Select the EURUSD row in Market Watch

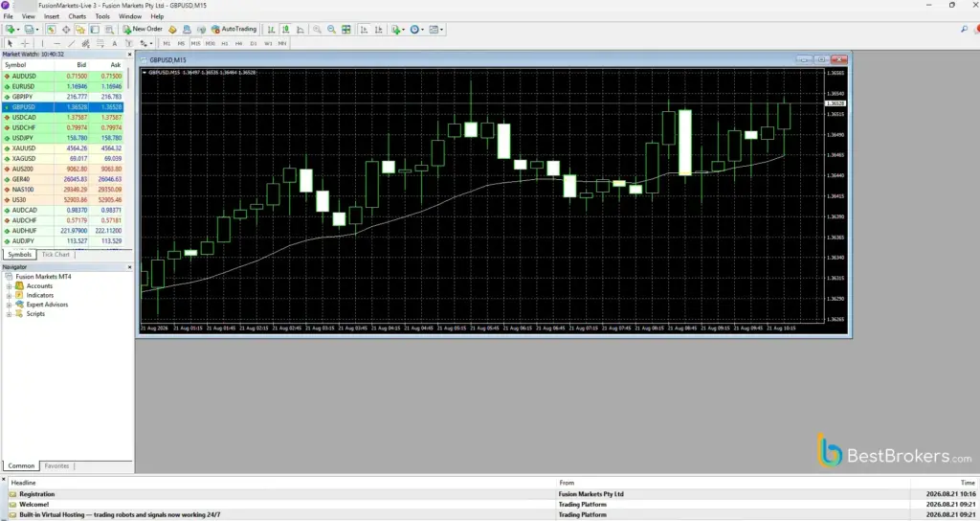(x=62, y=86)
